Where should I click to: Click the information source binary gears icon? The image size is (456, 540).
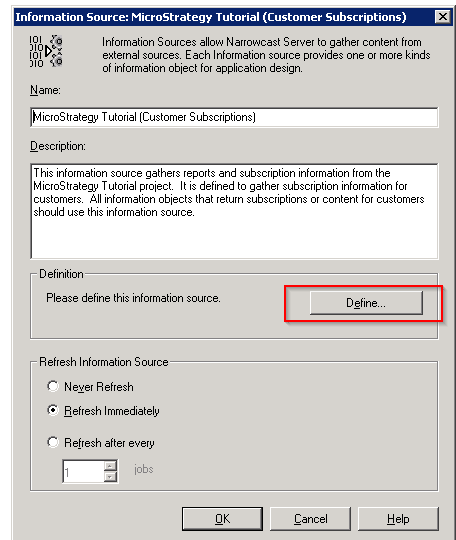point(46,51)
